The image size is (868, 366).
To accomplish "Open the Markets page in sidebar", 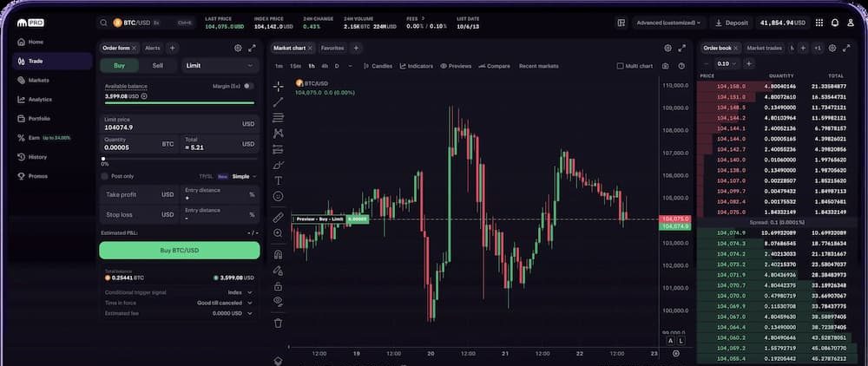I will pos(51,80).
